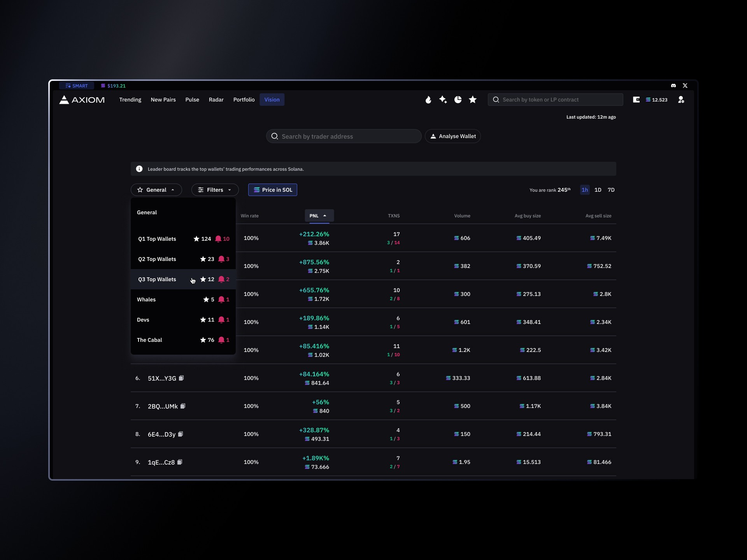
Task: Open the sparkle discovery icon
Action: pos(443,100)
